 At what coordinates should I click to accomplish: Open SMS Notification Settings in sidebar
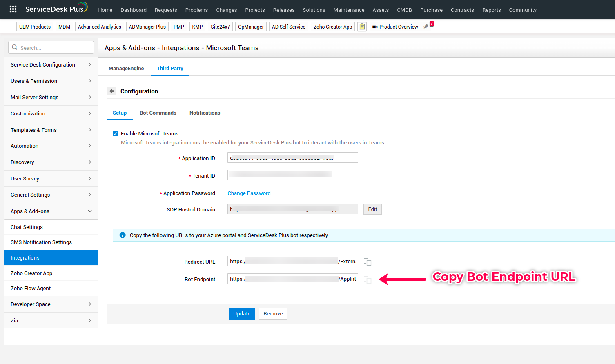tap(51, 242)
